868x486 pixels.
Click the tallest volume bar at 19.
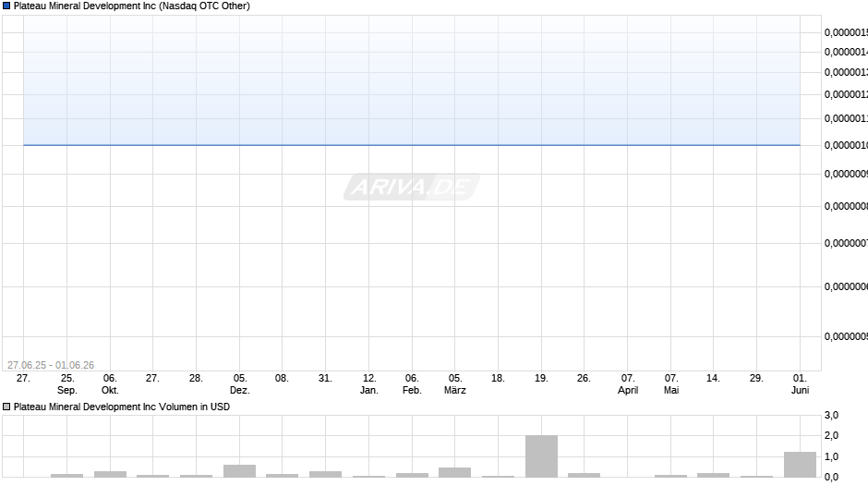click(541, 456)
